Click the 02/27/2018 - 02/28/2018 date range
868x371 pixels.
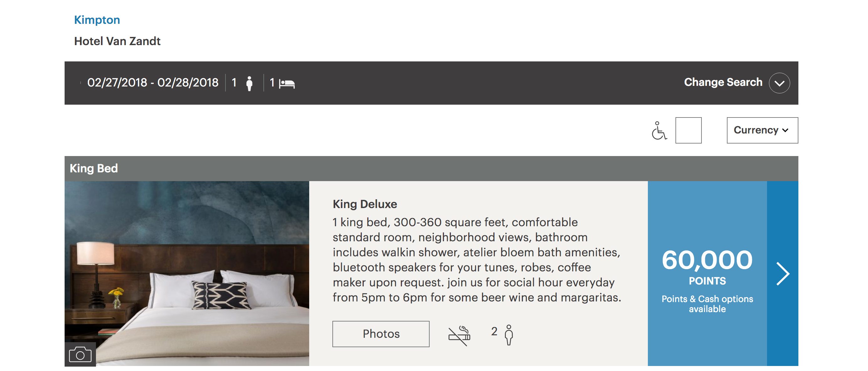click(153, 83)
